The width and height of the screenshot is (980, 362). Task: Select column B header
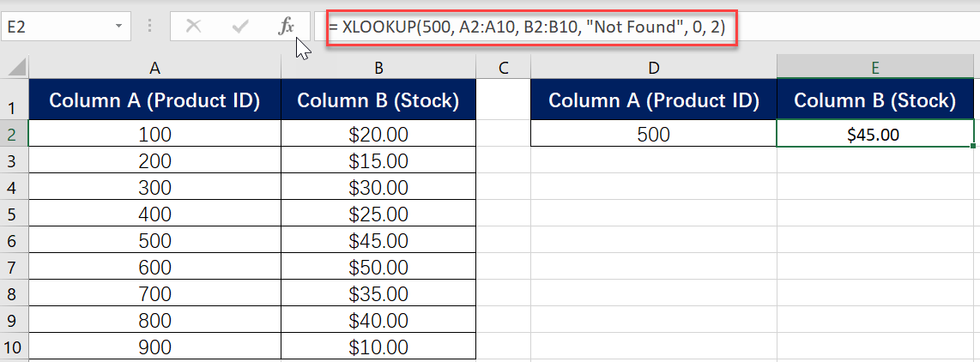[378, 68]
